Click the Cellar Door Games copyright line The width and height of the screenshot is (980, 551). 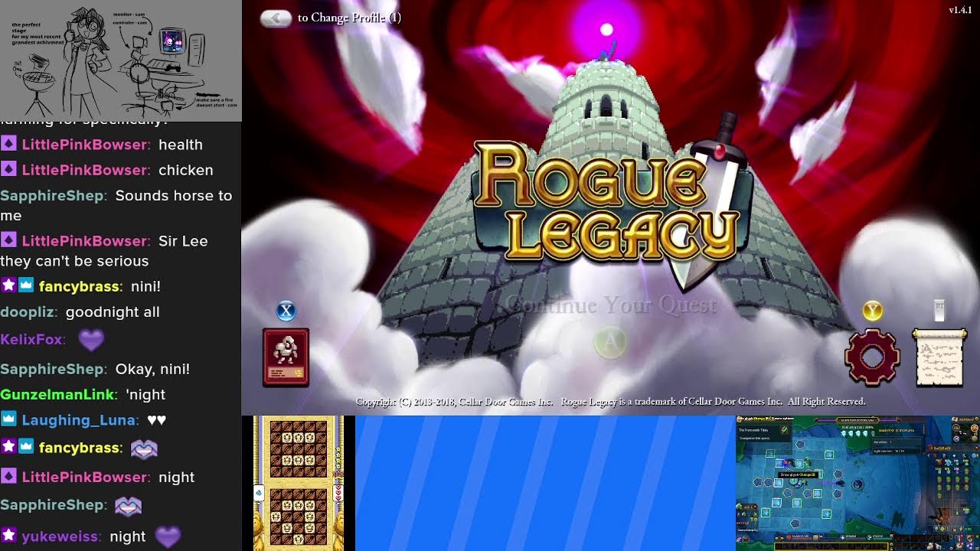[x=611, y=402]
